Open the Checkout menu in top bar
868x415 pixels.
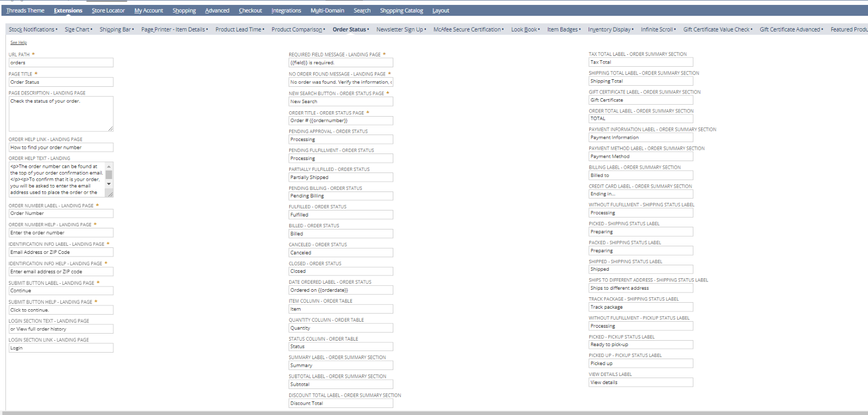tap(250, 10)
